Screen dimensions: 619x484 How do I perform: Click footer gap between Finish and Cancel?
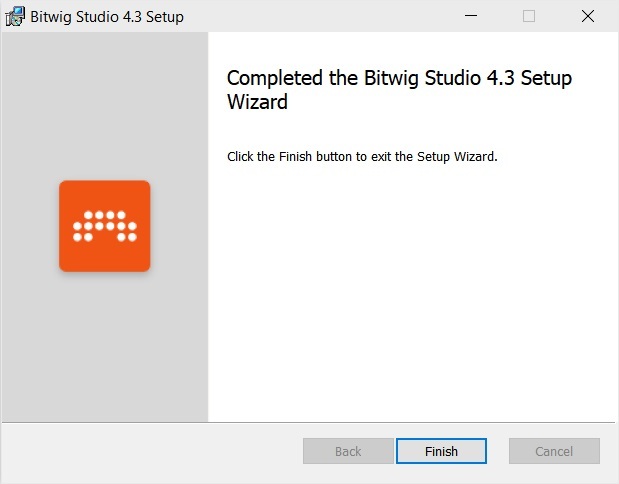tap(498, 451)
